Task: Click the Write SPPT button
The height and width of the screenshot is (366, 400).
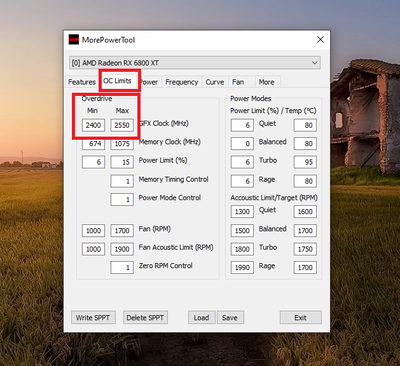Action: point(93,318)
